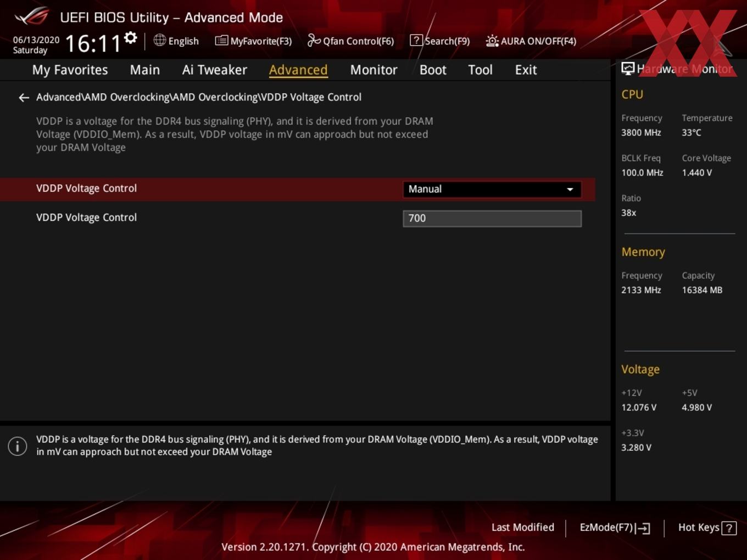Open the My Favorites tab
Image resolution: width=747 pixels, height=560 pixels.
coord(70,70)
